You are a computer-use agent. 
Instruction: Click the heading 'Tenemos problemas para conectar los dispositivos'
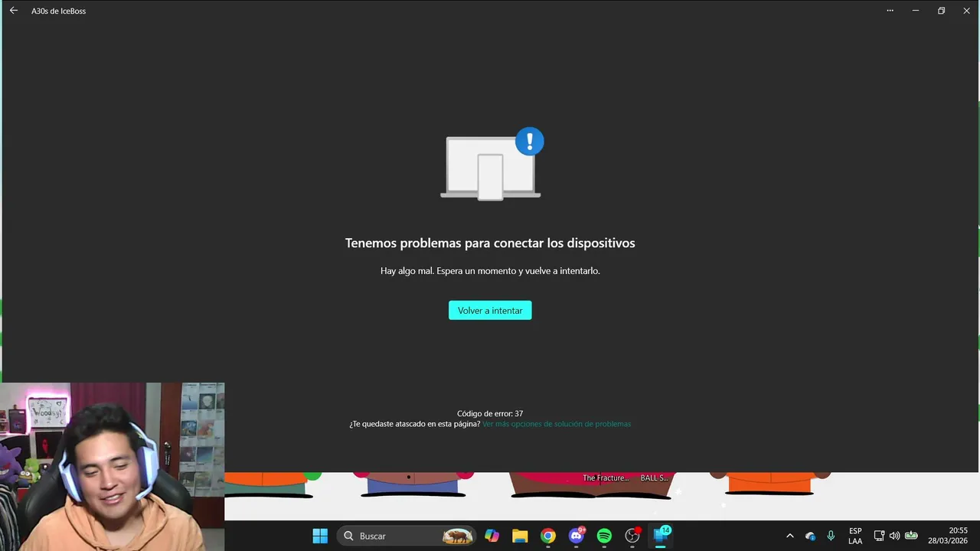490,243
